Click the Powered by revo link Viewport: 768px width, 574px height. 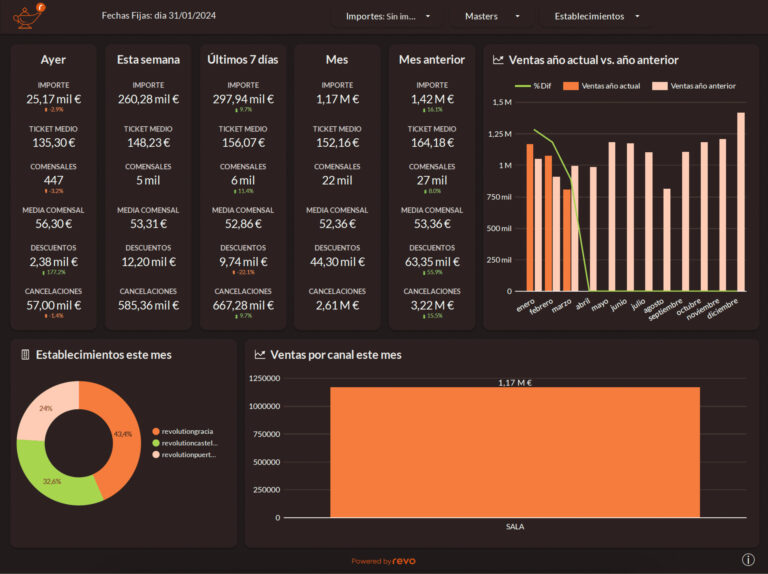[384, 561]
